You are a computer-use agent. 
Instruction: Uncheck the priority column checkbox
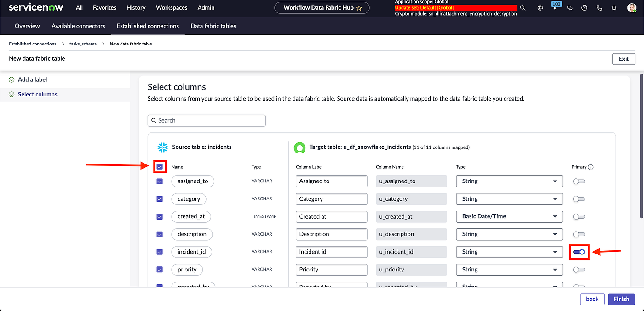click(160, 270)
